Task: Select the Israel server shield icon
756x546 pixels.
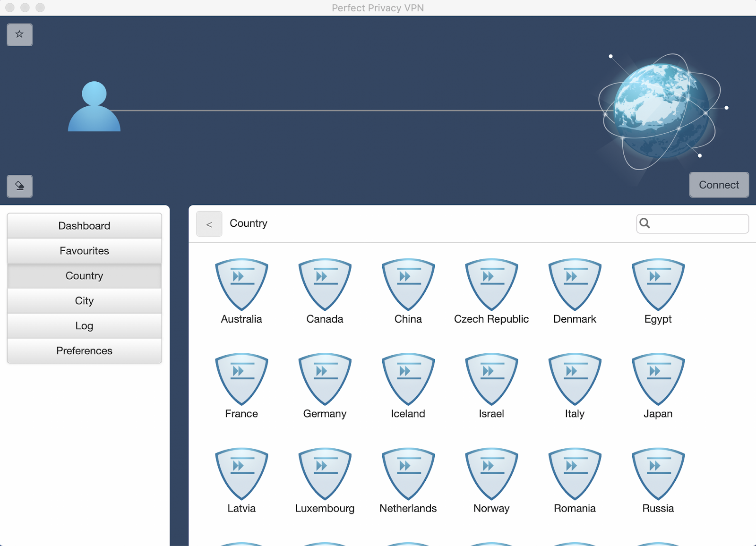Action: [x=491, y=379]
